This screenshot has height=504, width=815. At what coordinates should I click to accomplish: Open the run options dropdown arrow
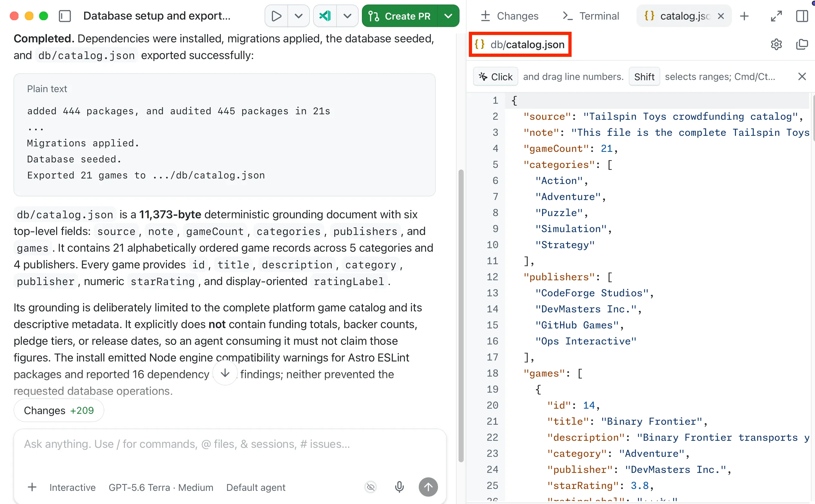pyautogui.click(x=298, y=16)
